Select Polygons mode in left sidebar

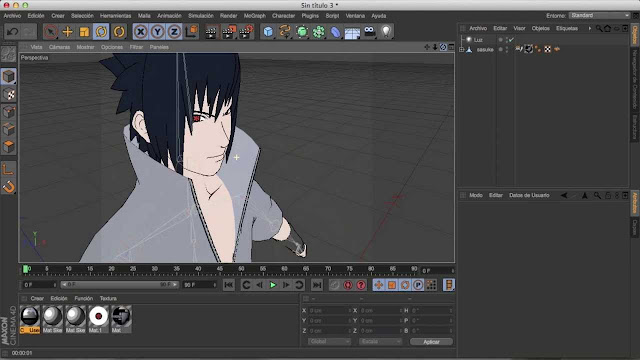coord(9,146)
